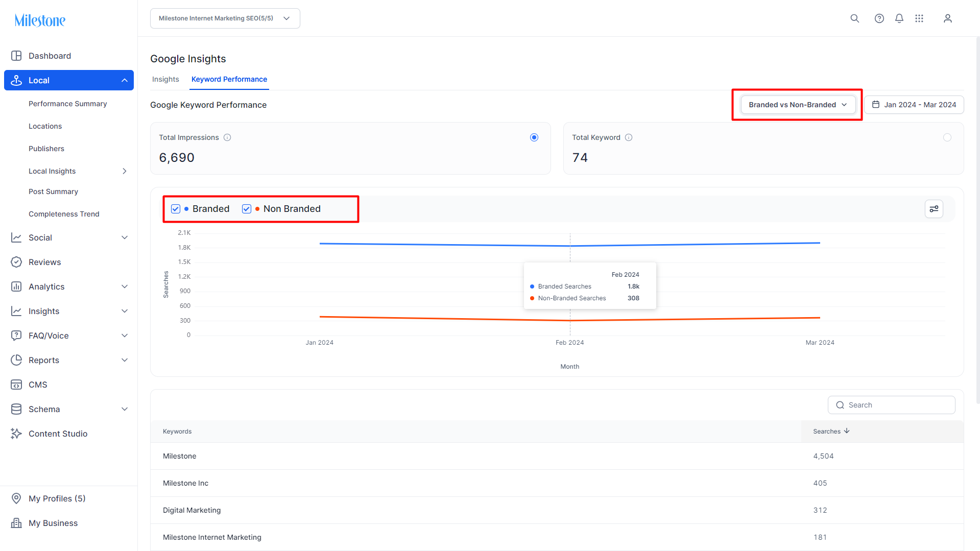Expand the FAQ/Voice menu chevron
Viewport: 980px width, 551px height.
124,336
